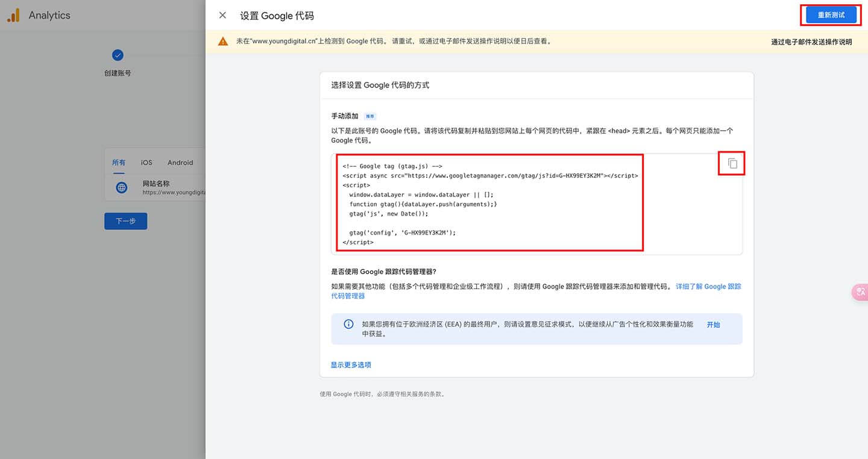Screen dimensions: 868x459
Task: Switch to the Android tab
Action: tap(180, 163)
